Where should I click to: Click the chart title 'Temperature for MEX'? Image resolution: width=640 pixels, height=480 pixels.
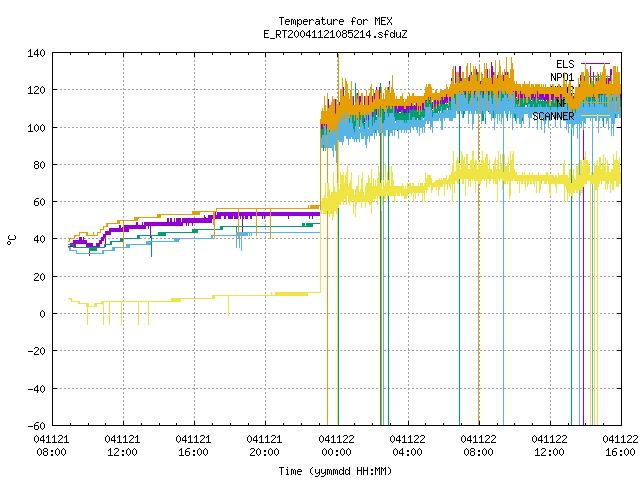[x=335, y=21]
